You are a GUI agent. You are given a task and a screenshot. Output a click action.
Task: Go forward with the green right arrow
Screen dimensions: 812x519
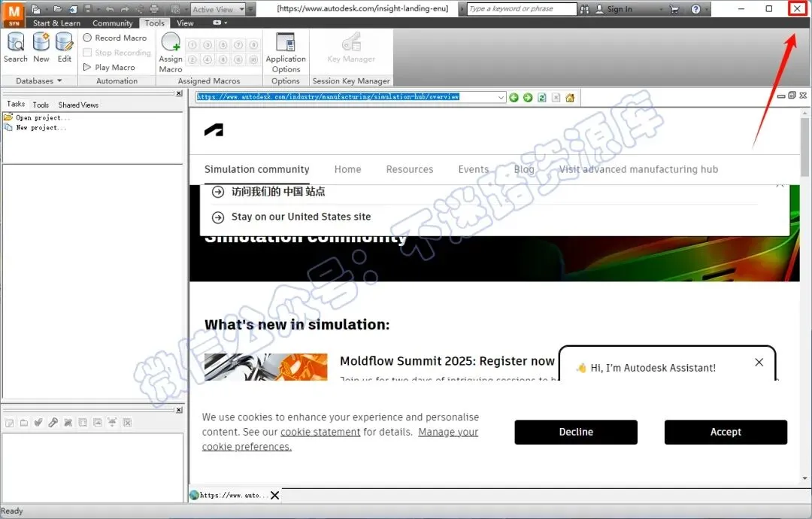528,97
